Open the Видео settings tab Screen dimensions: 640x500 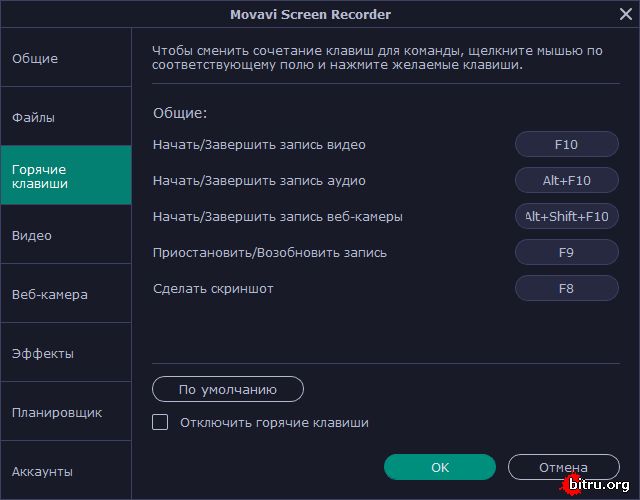[x=66, y=234]
